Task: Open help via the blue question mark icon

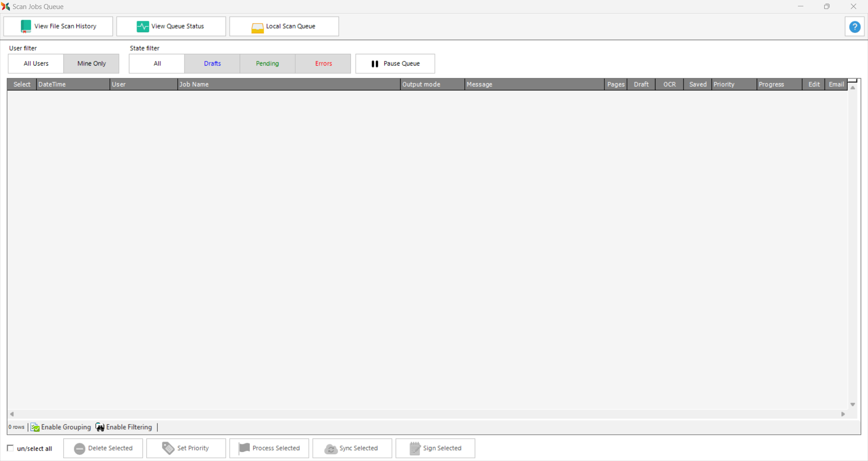Action: (x=854, y=27)
